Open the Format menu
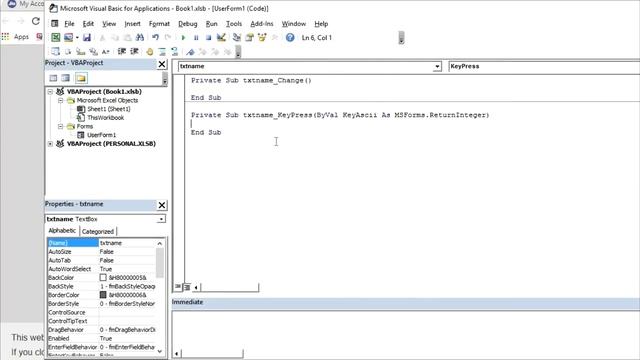640x360 pixels. pos(159,24)
